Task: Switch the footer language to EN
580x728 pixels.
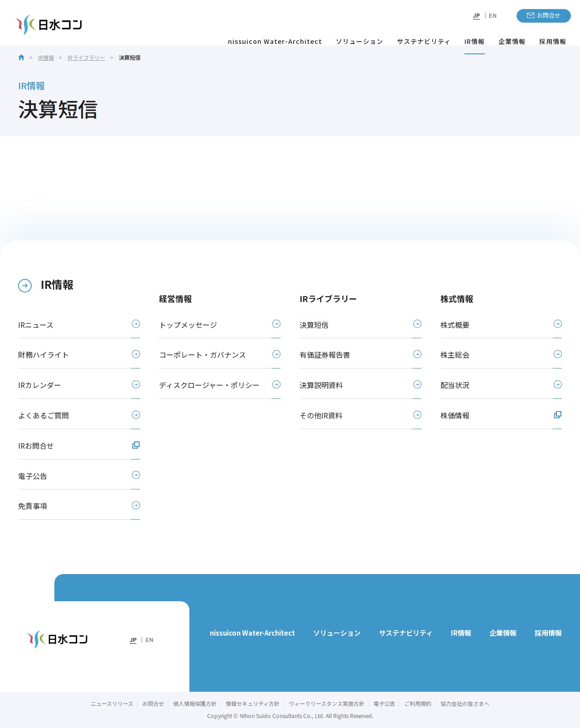Action: [150, 640]
